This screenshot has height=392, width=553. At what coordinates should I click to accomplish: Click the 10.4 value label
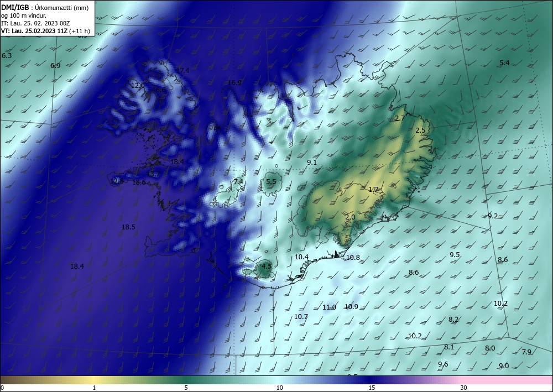[301, 257]
